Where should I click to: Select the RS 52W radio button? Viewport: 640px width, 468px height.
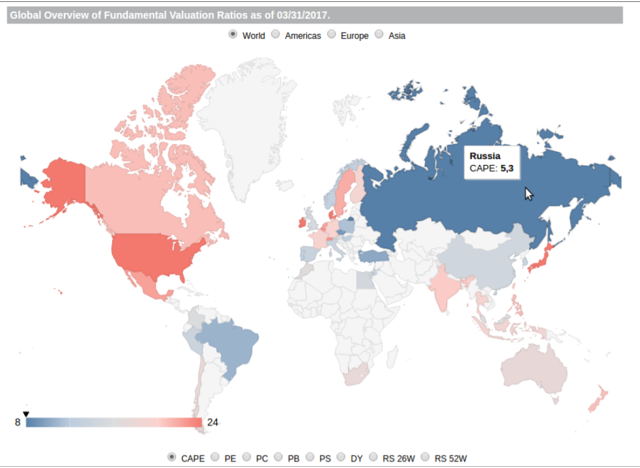[425, 457]
